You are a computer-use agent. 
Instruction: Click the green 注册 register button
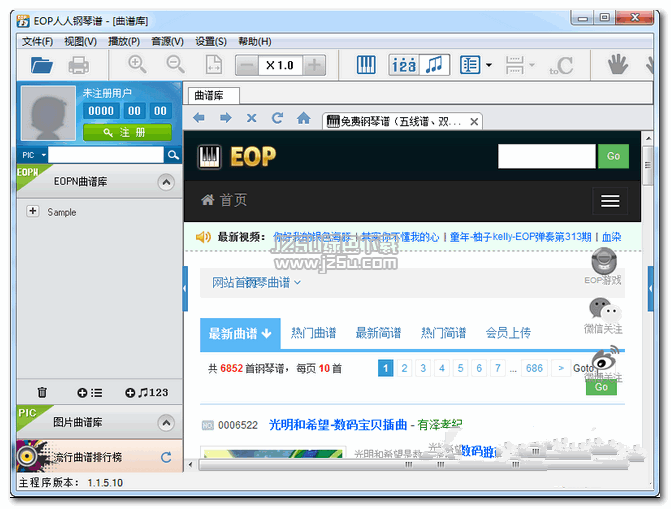point(127,132)
